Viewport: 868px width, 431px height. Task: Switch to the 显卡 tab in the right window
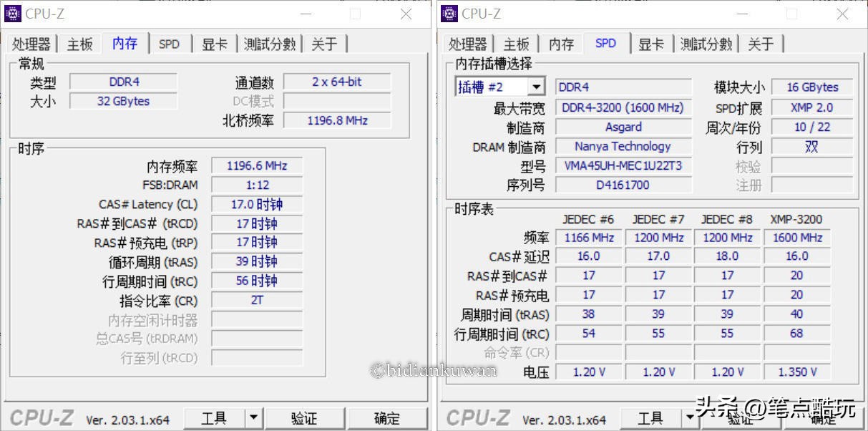tap(650, 44)
